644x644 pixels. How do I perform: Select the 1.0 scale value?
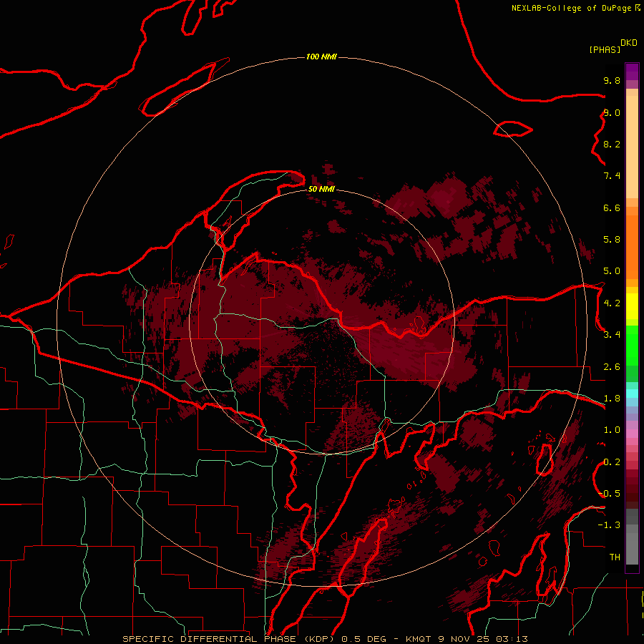pos(612,430)
